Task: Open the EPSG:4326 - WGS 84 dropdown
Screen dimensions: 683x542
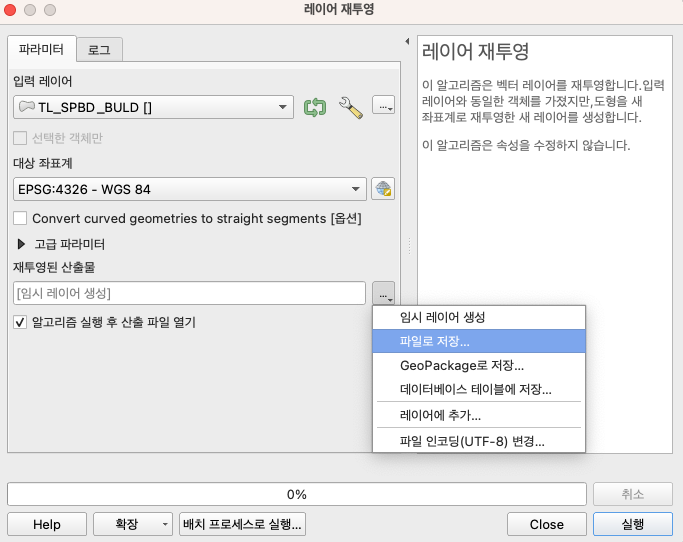Action: point(189,189)
